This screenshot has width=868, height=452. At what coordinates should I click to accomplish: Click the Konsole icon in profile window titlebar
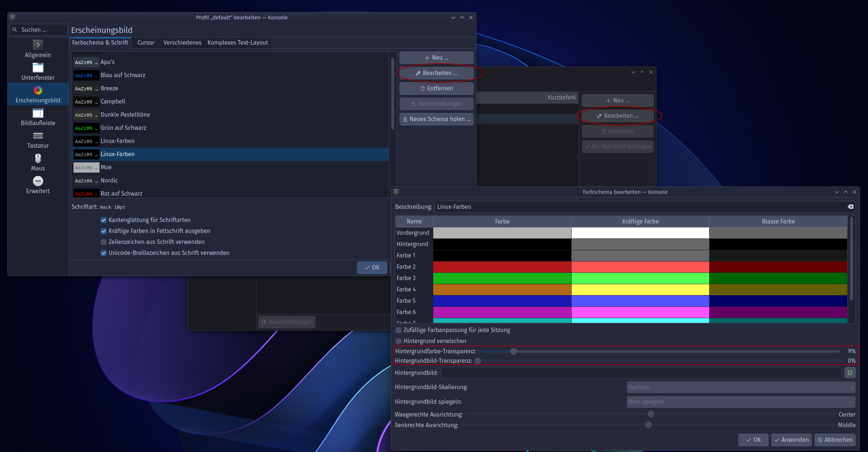(13, 17)
